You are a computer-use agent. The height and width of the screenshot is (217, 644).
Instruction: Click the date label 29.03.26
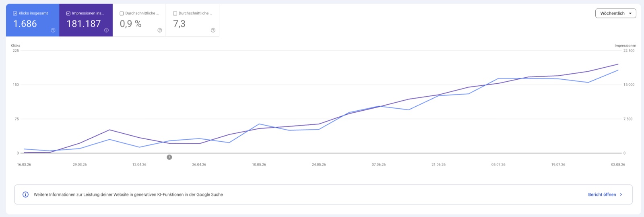pyautogui.click(x=80, y=165)
